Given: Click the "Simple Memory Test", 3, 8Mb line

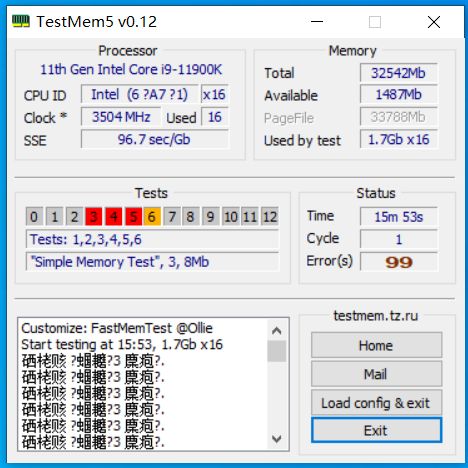Looking at the screenshot, I should tap(152, 262).
